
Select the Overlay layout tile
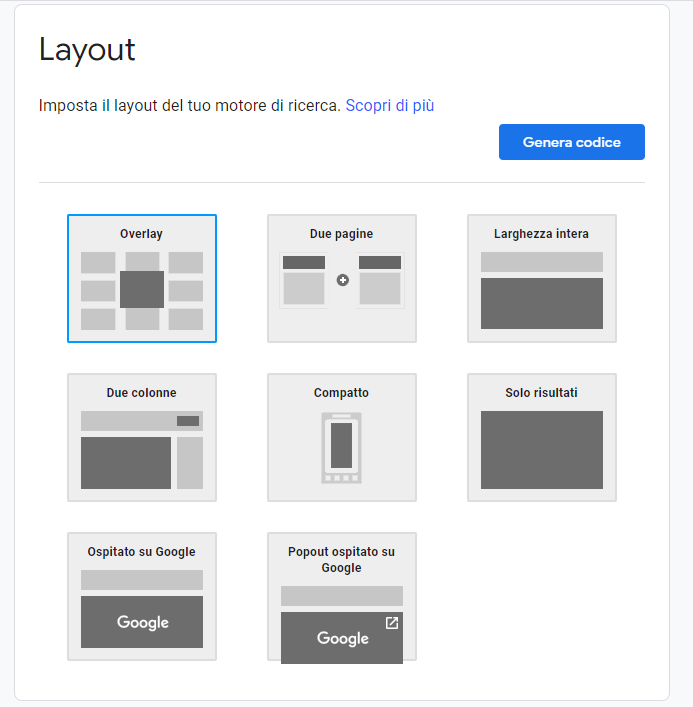[x=141, y=278]
